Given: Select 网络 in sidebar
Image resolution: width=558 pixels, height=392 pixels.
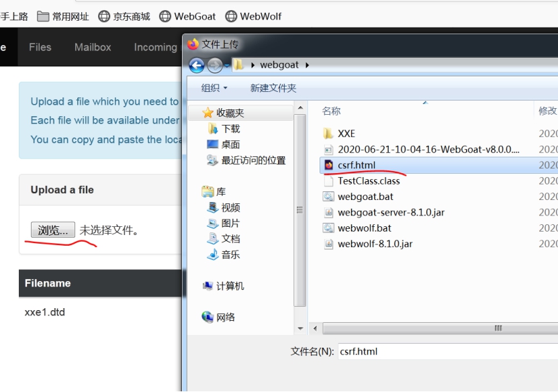Looking at the screenshot, I should tap(218, 317).
